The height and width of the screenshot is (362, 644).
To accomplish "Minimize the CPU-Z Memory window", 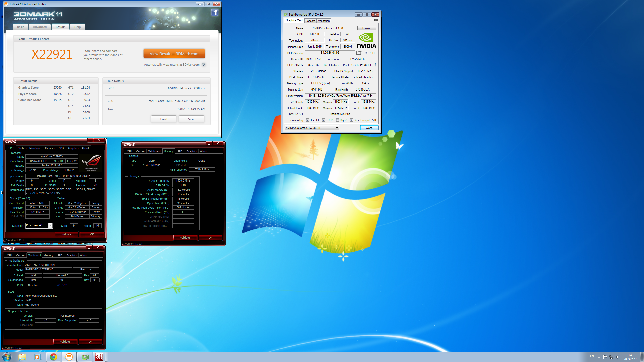I will click(209, 144).
